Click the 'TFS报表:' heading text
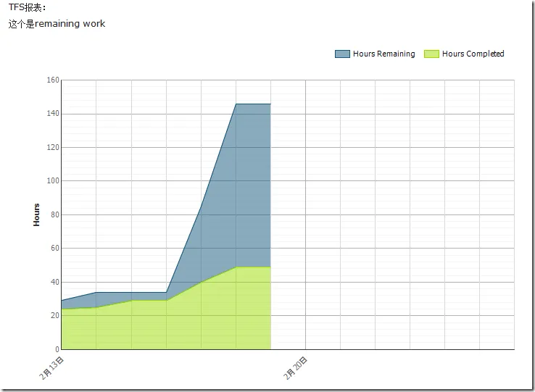Screen dimensions: 535x392 (28, 7)
